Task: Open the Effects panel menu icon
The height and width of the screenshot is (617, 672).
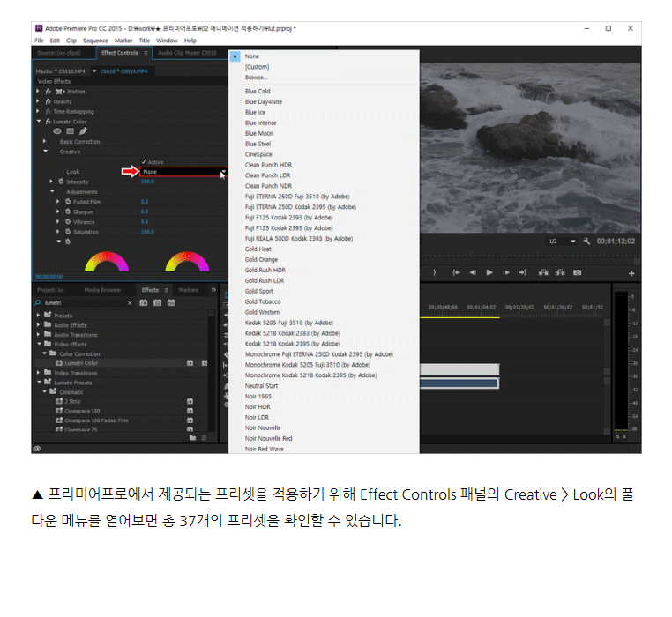Action: pos(167,290)
